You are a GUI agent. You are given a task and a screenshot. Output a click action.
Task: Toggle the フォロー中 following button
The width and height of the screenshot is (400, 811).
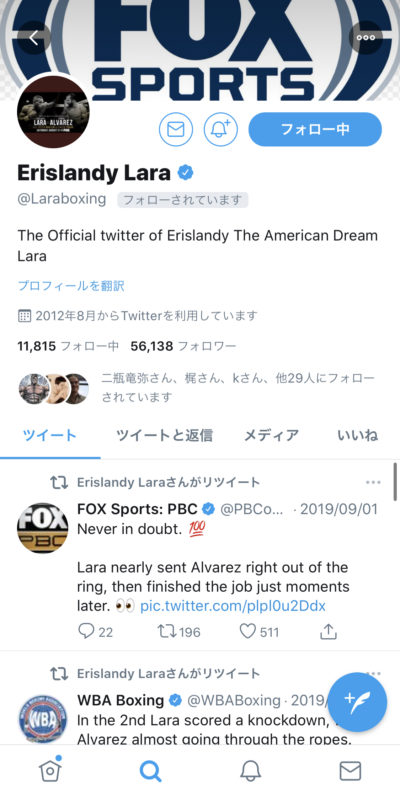pos(315,129)
